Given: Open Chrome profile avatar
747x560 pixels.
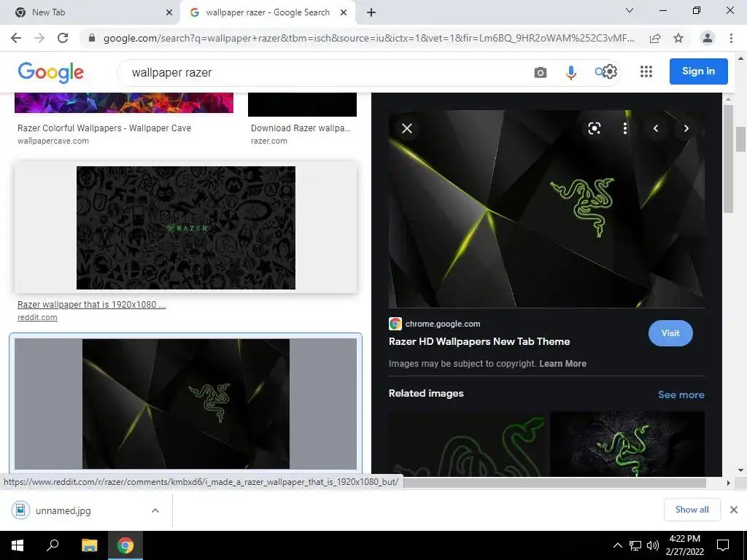Looking at the screenshot, I should tap(708, 38).
